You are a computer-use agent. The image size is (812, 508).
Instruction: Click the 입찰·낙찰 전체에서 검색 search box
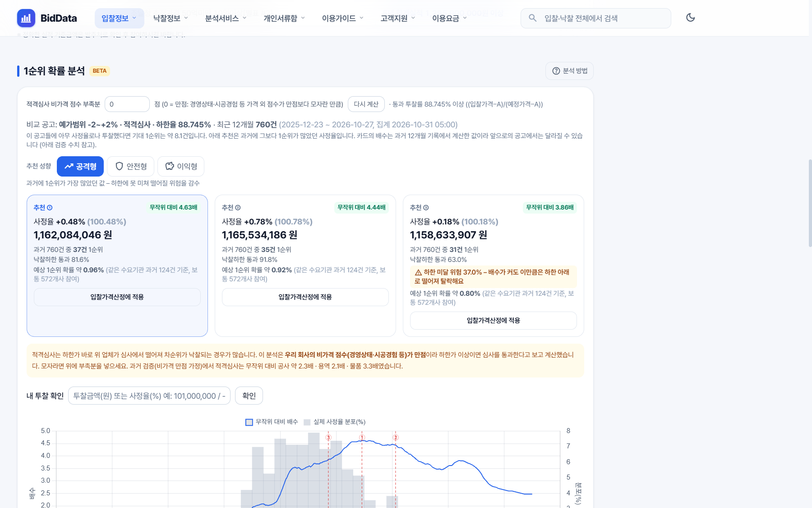[x=595, y=18]
